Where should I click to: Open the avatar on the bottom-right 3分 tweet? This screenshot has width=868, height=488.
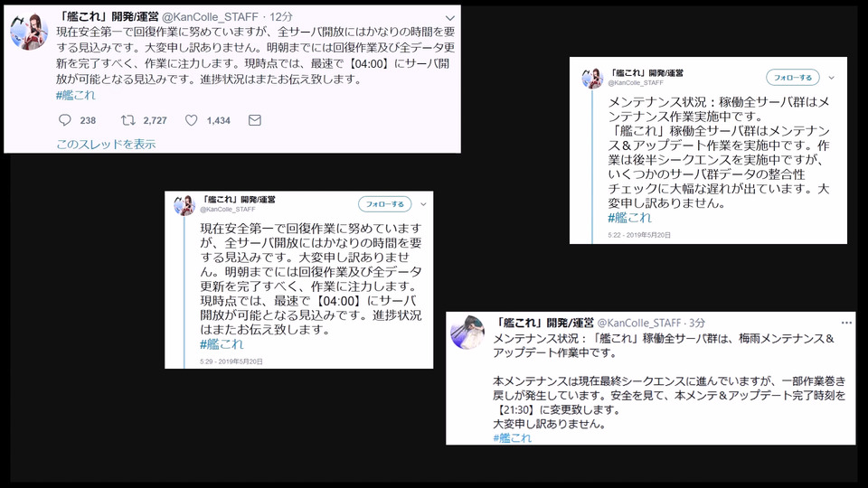(x=467, y=332)
